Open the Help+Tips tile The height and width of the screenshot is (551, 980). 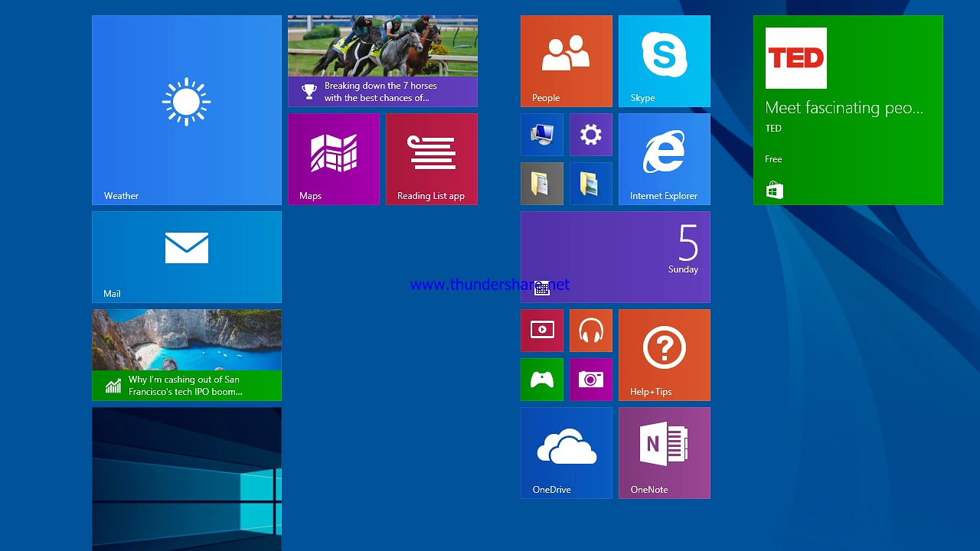665,355
